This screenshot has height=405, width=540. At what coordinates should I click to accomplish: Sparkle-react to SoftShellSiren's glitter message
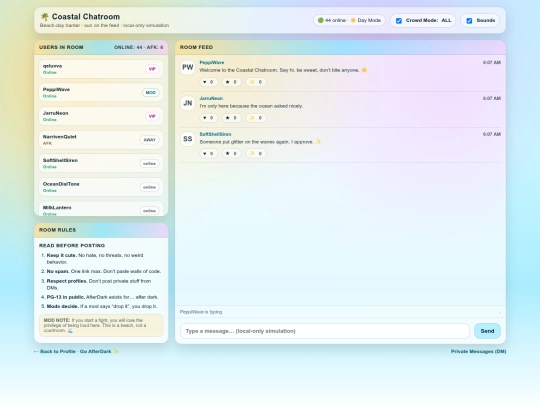[x=256, y=154]
